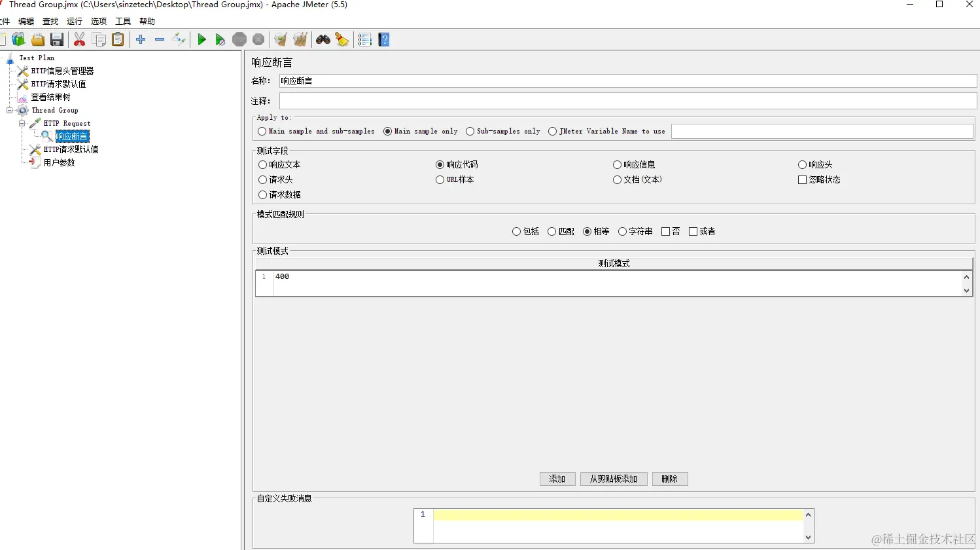This screenshot has width=980, height=550.
Task: Click the Clear results broom icon
Action: tap(281, 40)
